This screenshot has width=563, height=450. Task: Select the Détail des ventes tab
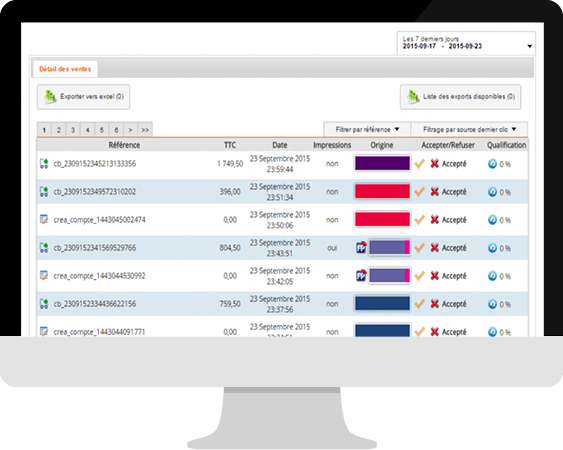pyautogui.click(x=65, y=69)
